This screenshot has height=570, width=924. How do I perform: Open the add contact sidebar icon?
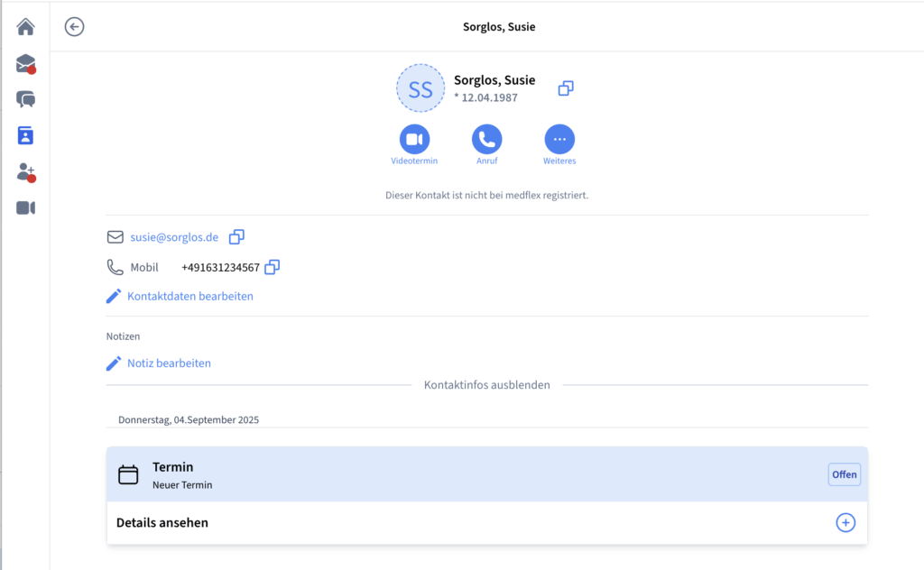tap(25, 171)
